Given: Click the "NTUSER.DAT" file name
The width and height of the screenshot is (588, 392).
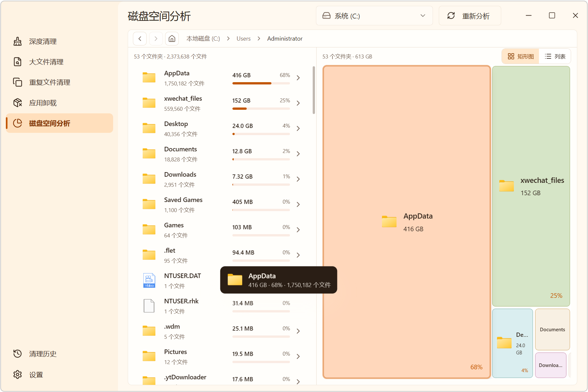Looking at the screenshot, I should (x=183, y=276).
